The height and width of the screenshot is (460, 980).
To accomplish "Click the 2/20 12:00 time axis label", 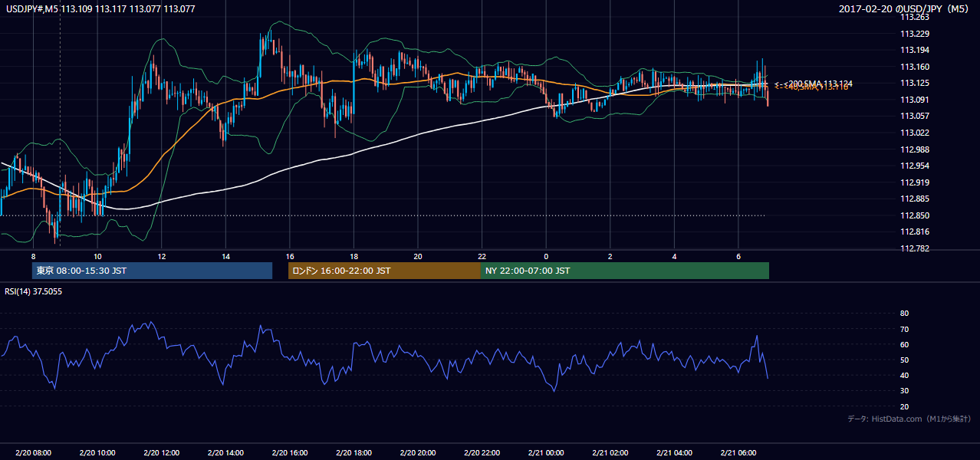I will [161, 453].
